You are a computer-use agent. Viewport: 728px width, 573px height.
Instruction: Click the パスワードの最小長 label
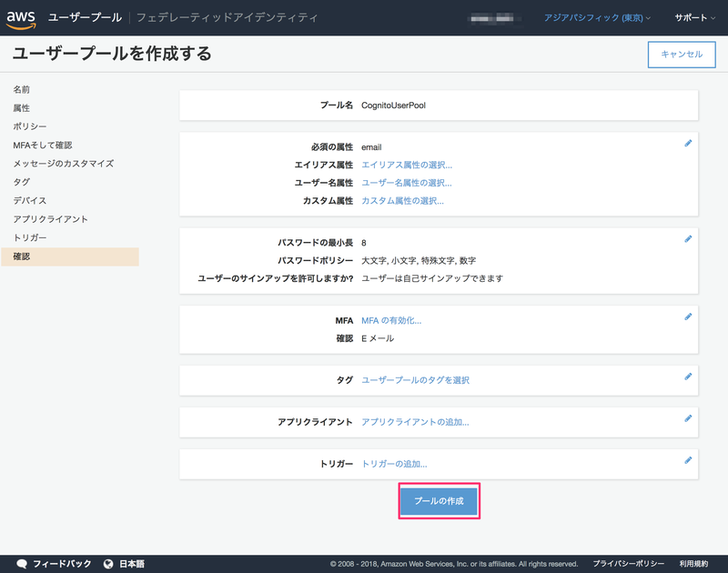[x=315, y=243]
